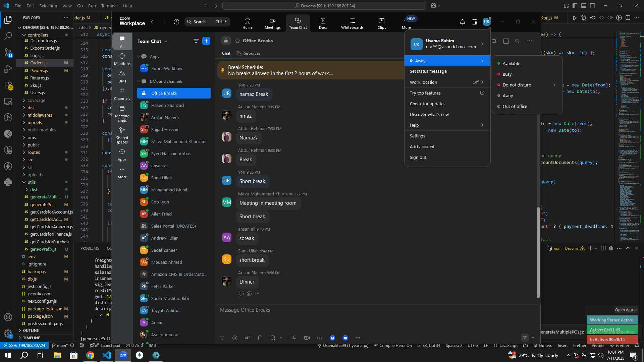Viewport: 644px width, 362px height.
Task: Record an audio message with microphone icon
Action: point(294,338)
